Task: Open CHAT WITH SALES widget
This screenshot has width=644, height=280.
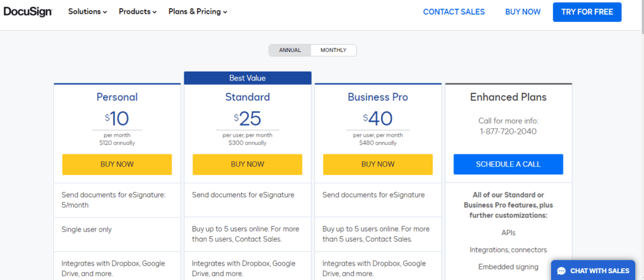Action: 592,271
